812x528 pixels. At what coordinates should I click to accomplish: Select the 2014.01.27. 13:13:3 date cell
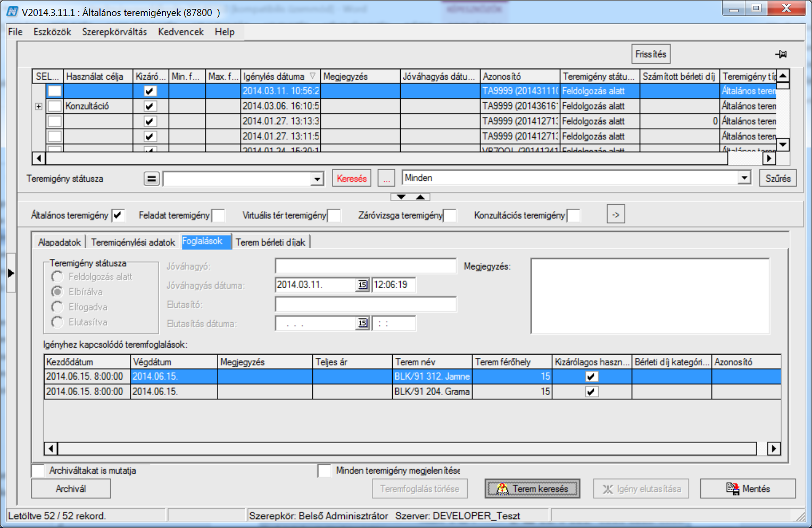[280, 121]
